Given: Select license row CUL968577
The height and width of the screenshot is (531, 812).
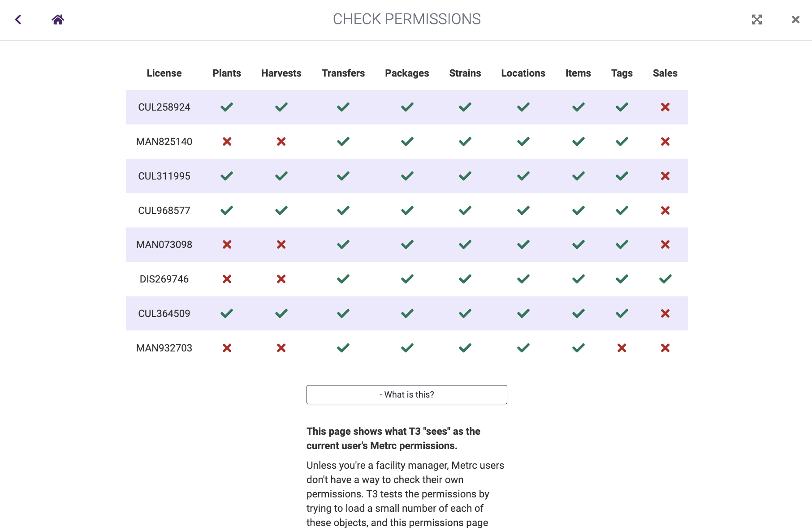Looking at the screenshot, I should [164, 210].
